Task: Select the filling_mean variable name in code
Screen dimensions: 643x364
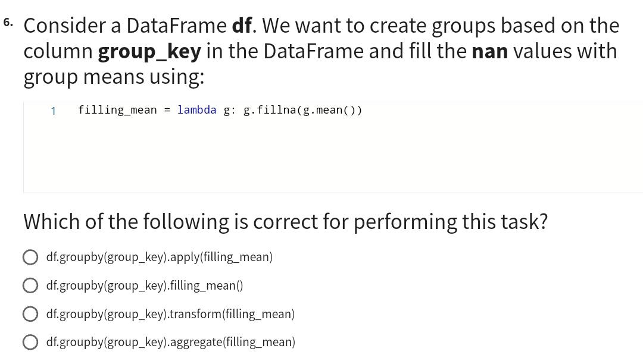Action: click(x=117, y=110)
